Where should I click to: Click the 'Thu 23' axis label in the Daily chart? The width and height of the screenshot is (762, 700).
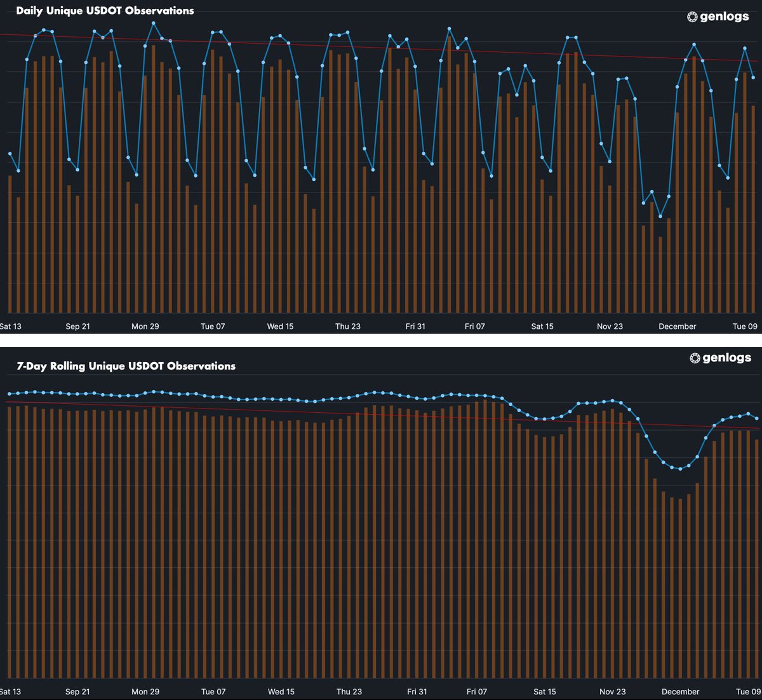[347, 326]
